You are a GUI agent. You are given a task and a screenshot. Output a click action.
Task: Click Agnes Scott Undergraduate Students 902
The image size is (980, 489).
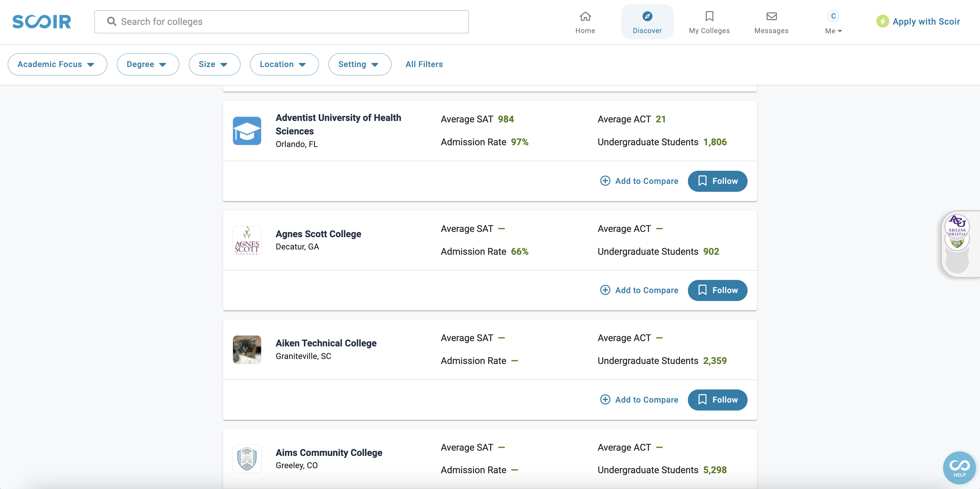[711, 252]
